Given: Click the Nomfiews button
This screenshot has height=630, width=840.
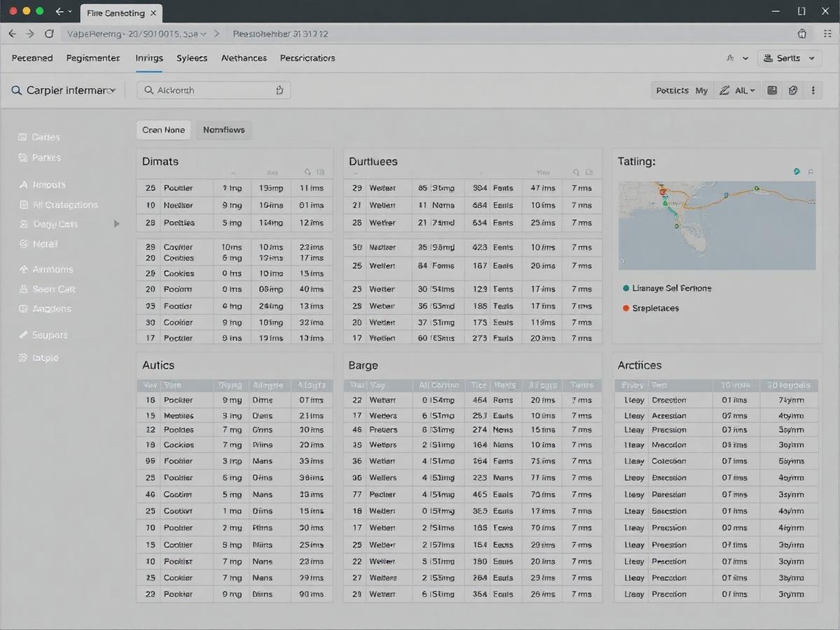Looking at the screenshot, I should click(224, 129).
